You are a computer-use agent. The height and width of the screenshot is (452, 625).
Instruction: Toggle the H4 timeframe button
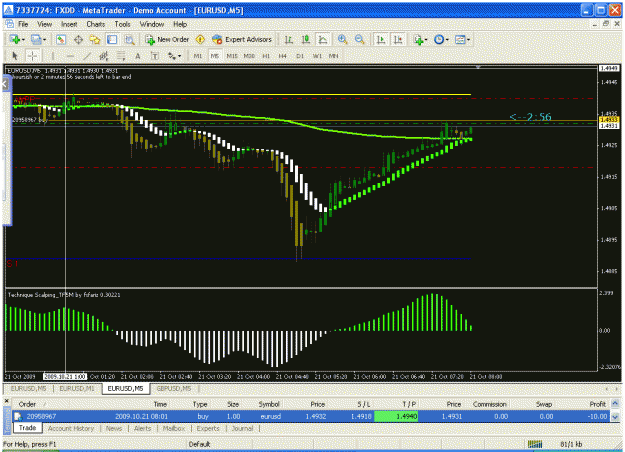pos(283,56)
